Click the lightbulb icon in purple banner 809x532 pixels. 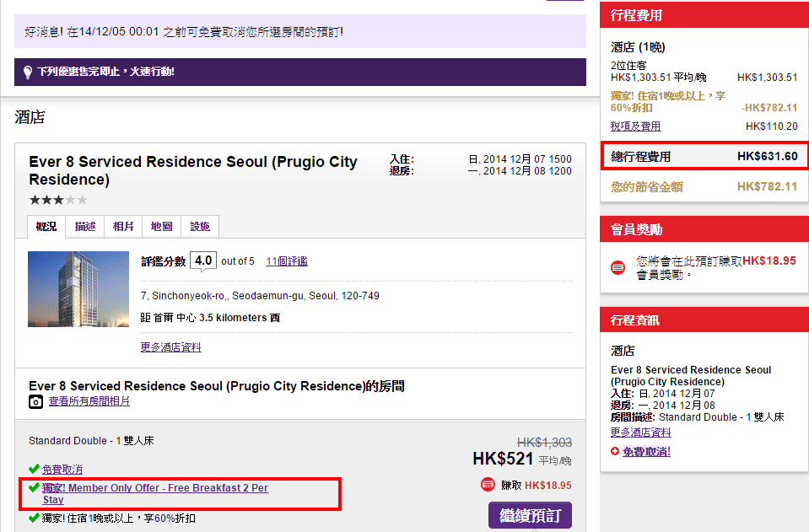[x=27, y=72]
